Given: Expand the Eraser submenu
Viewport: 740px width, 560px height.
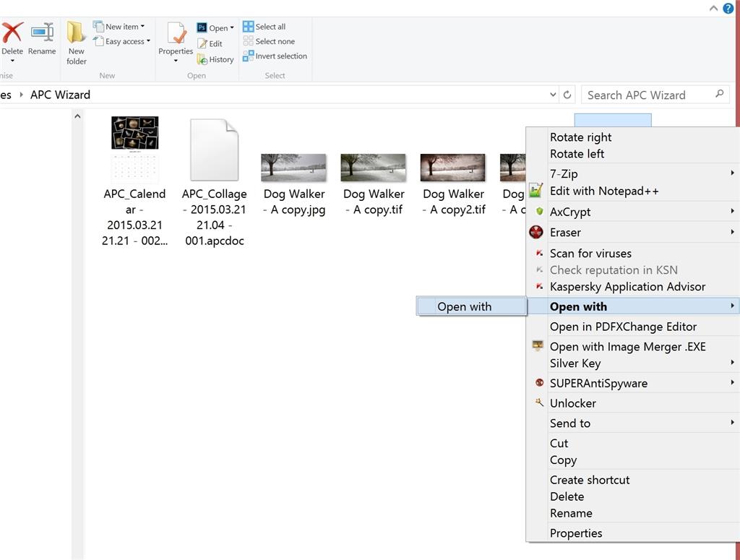Looking at the screenshot, I should pyautogui.click(x=632, y=232).
